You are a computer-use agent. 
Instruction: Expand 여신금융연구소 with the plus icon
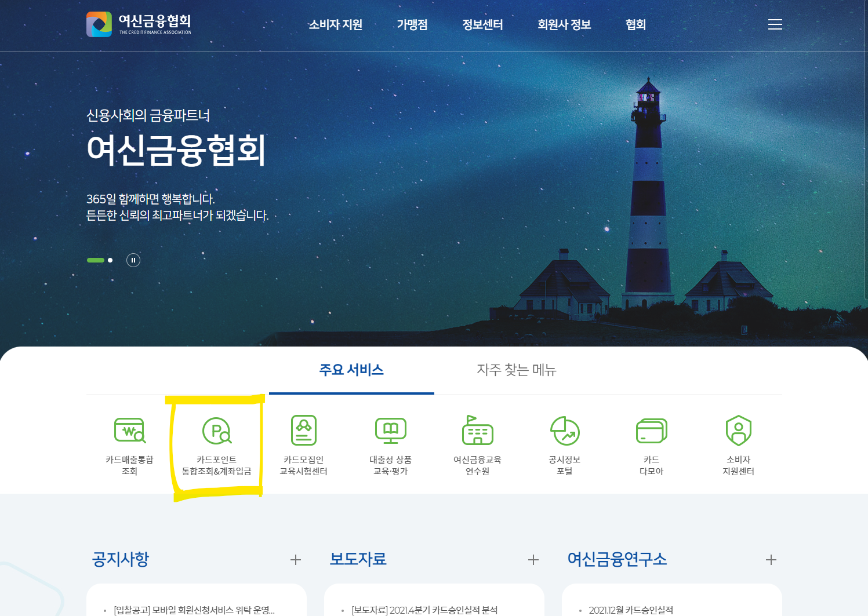[771, 560]
